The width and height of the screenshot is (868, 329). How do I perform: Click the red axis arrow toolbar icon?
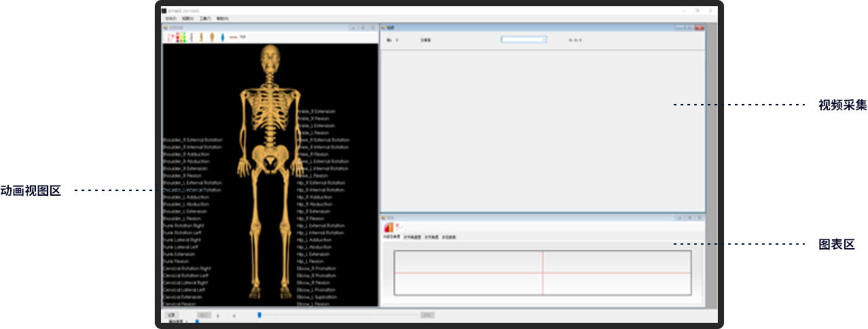[x=170, y=37]
